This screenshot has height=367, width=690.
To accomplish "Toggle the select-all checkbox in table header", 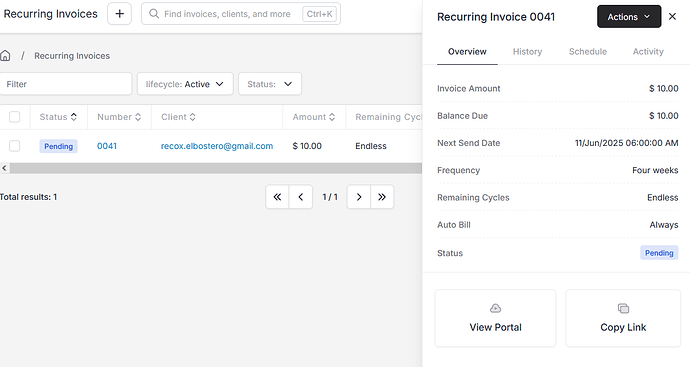I will point(15,117).
